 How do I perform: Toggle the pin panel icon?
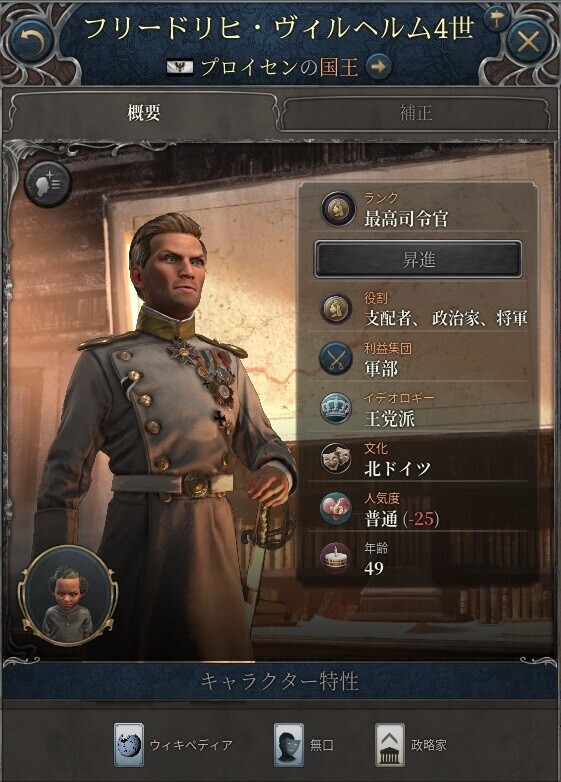coord(497,19)
